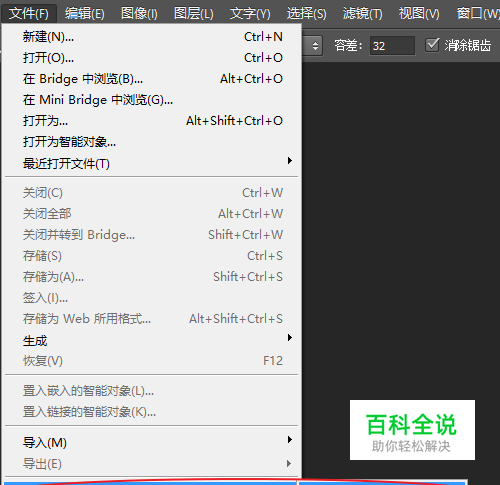Open the 图层(L) menu
Screen dimensions: 500x485
[x=194, y=14]
